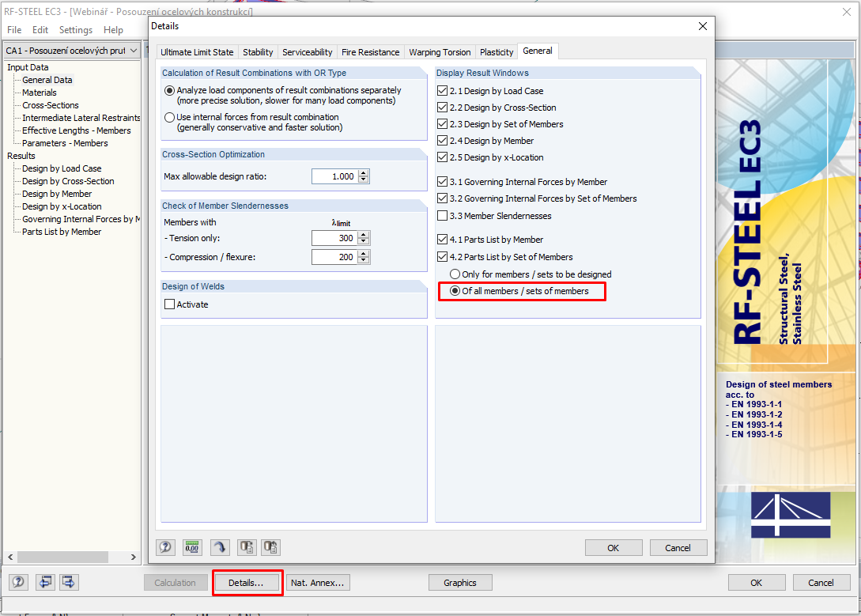Viewport: 861px width, 616px height.
Task: Open the Settings menu
Action: click(x=75, y=29)
